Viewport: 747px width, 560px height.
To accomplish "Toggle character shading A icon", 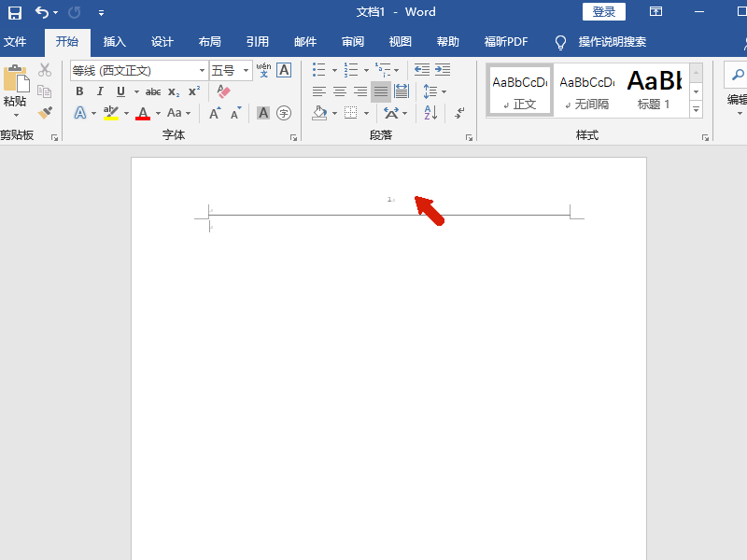I will tap(263, 113).
